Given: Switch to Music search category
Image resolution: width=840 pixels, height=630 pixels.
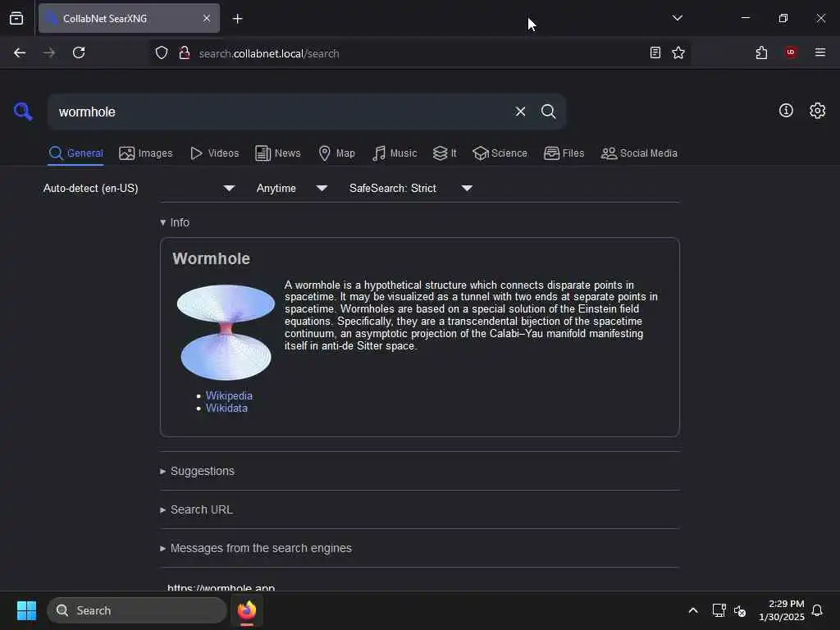Looking at the screenshot, I should (395, 153).
